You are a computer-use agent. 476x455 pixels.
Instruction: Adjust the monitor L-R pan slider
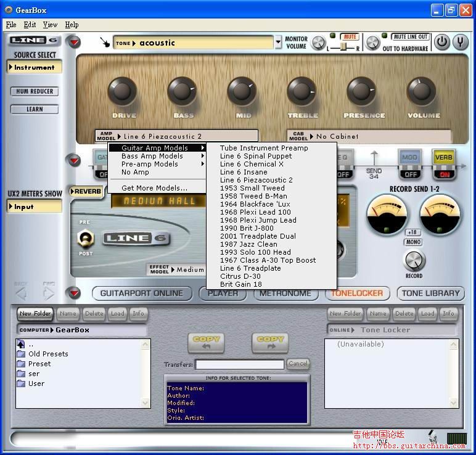[343, 47]
